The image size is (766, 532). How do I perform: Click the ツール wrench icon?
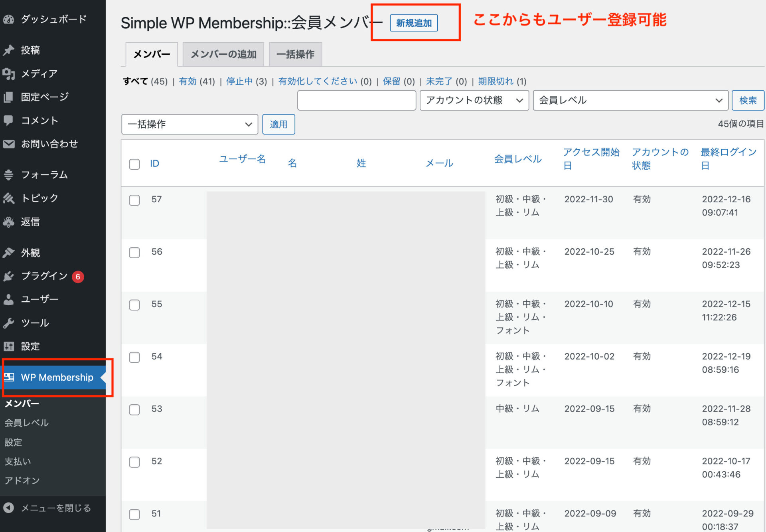(x=9, y=322)
